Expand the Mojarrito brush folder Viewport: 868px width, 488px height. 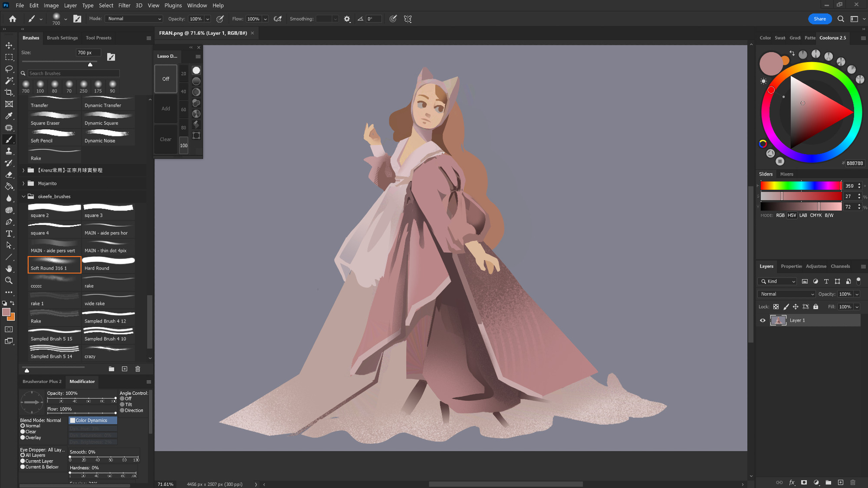[x=23, y=183]
